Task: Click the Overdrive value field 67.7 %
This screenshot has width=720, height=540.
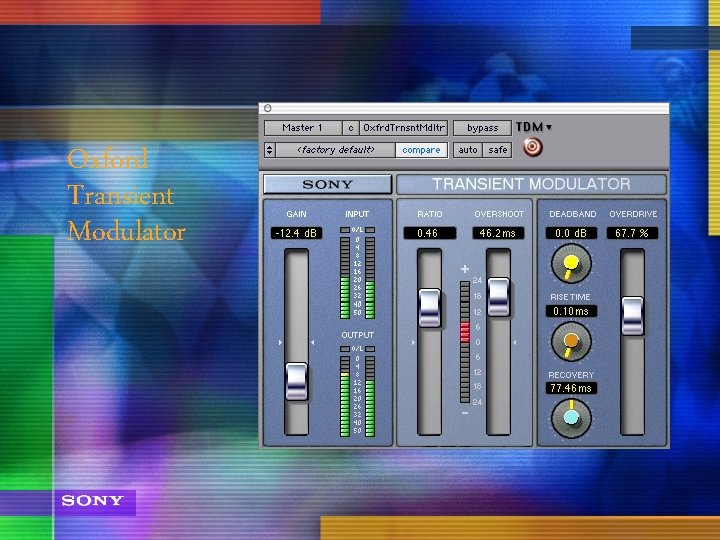Action: (x=632, y=233)
